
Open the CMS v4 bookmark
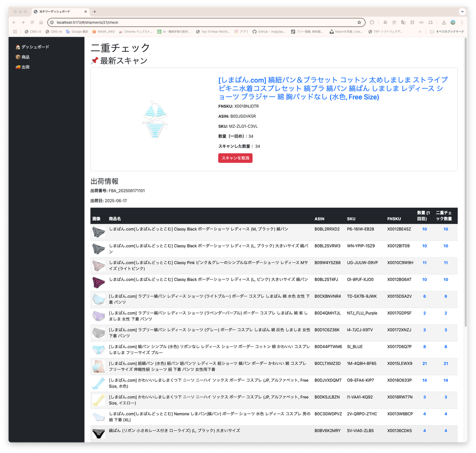54,32
